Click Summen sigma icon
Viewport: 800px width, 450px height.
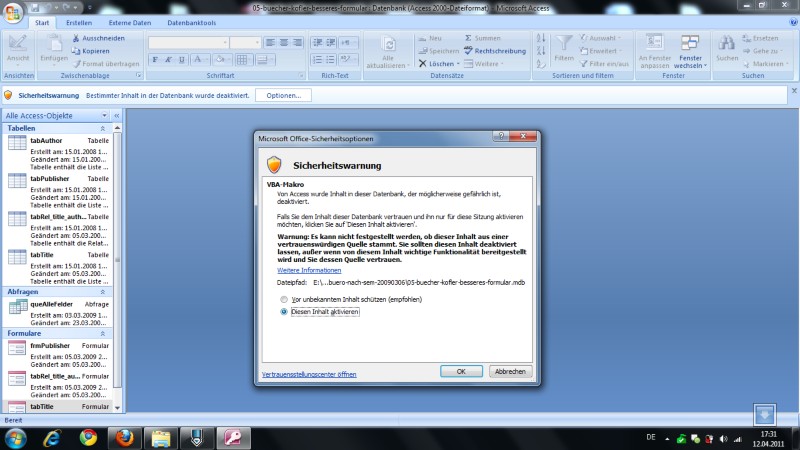(x=468, y=38)
